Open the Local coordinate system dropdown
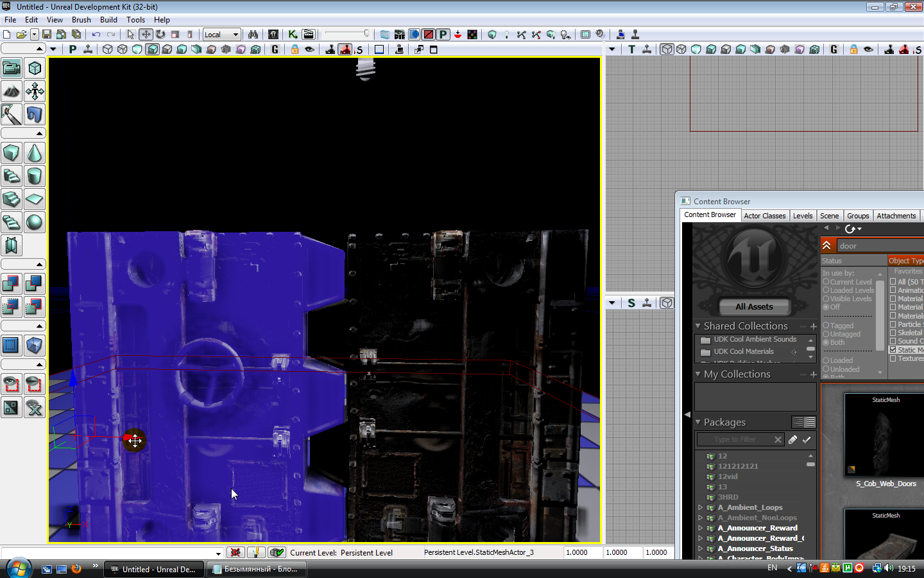 (x=221, y=35)
